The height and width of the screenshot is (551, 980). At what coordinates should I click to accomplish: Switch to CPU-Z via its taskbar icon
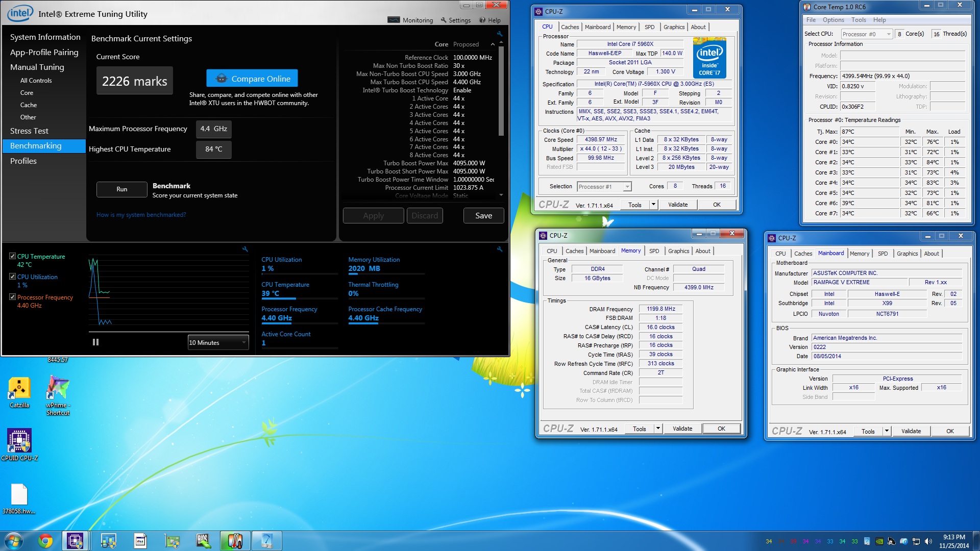tap(75, 541)
